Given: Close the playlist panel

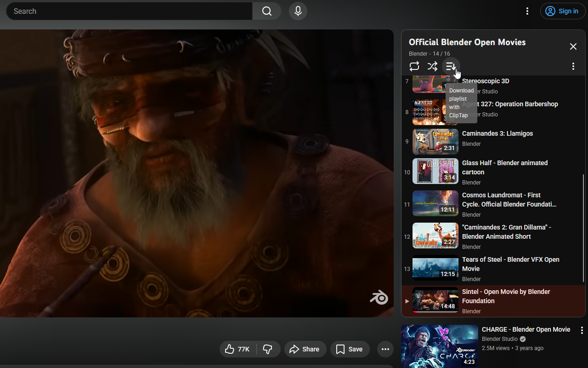Looking at the screenshot, I should [573, 46].
